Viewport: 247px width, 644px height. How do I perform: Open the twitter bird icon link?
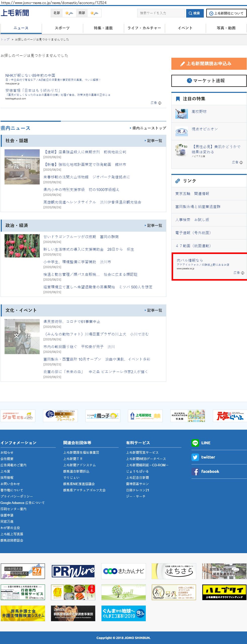click(195, 457)
